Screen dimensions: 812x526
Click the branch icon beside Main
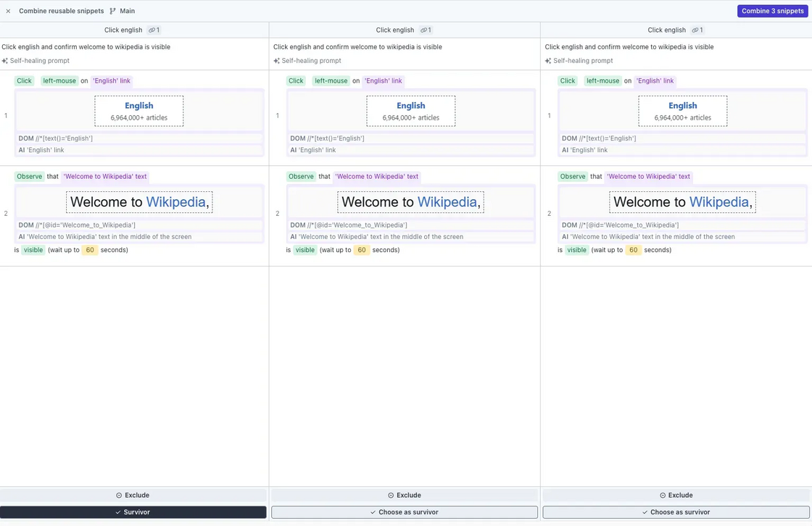[x=112, y=11]
